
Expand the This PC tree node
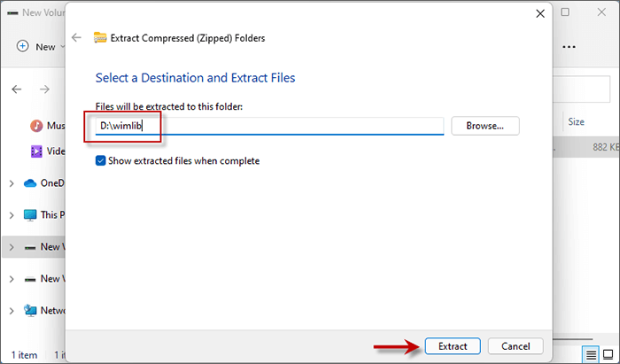pyautogui.click(x=11, y=214)
